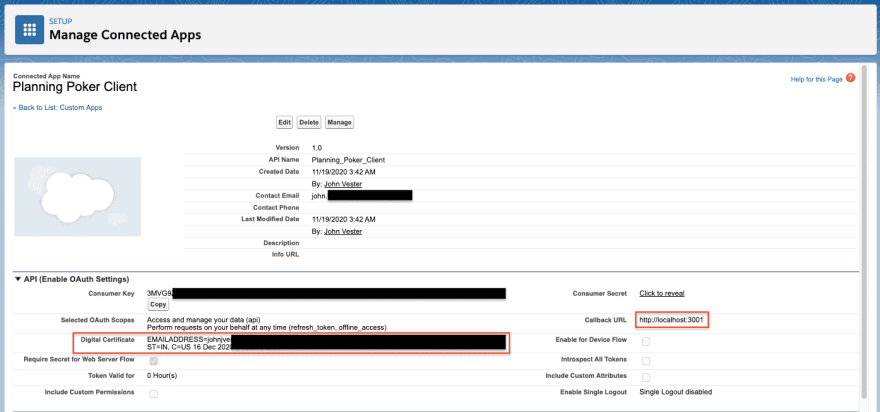
Task: Click the Version value 1.0
Action: [317, 148]
